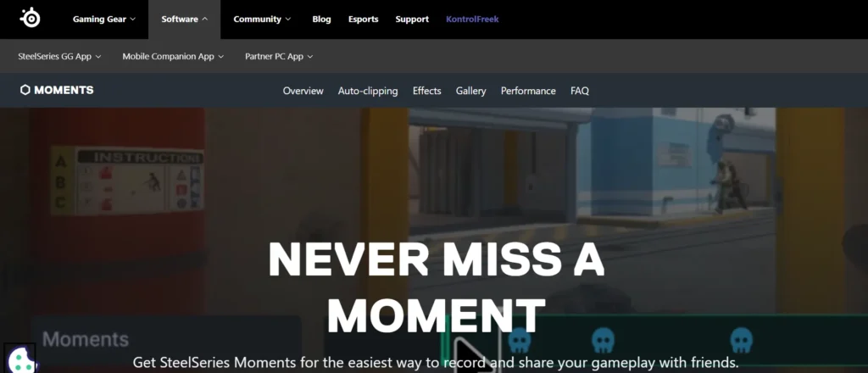868x373 pixels.
Task: Open the Performance section
Action: (528, 91)
